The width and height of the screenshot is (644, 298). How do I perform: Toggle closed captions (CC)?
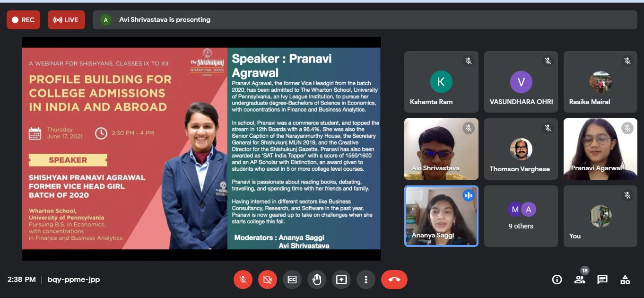[292, 280]
